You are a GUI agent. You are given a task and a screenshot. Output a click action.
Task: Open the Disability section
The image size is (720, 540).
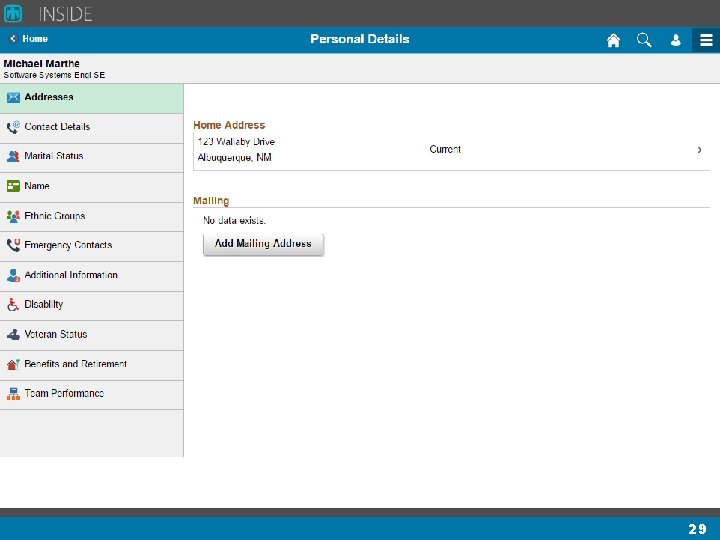[91, 305]
